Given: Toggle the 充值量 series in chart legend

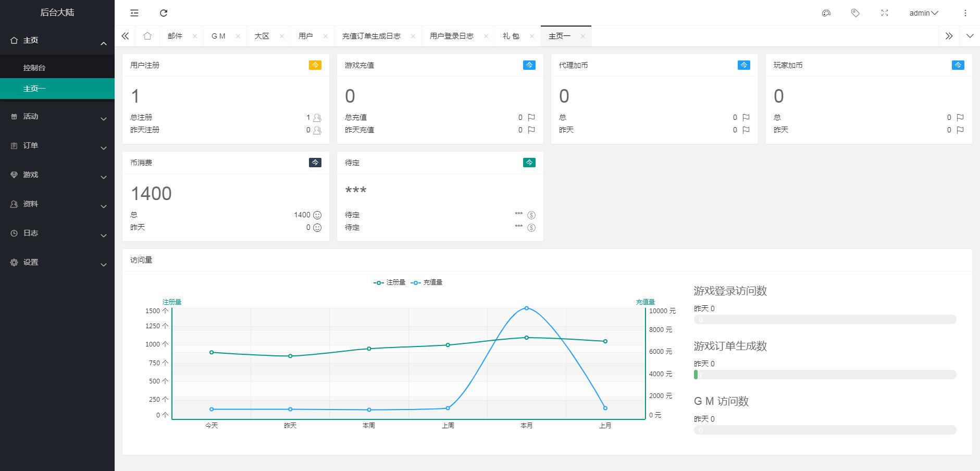Looking at the screenshot, I should 427,282.
